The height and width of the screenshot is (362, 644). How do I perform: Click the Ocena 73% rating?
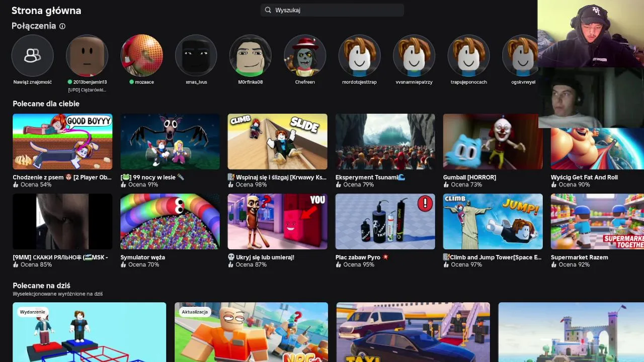[x=463, y=185]
